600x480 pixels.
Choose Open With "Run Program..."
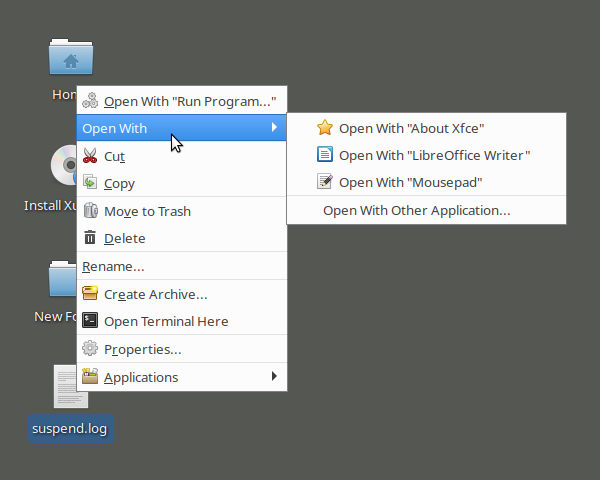189,101
